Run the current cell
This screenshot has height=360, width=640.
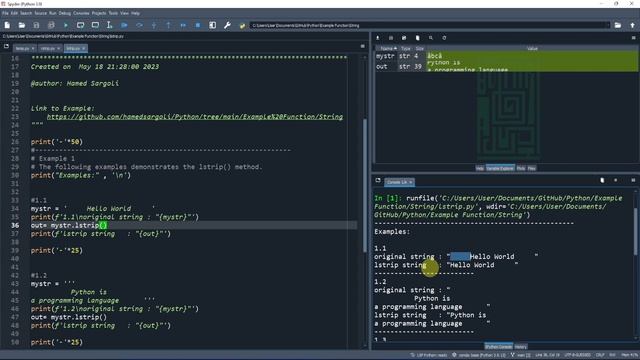80,25
